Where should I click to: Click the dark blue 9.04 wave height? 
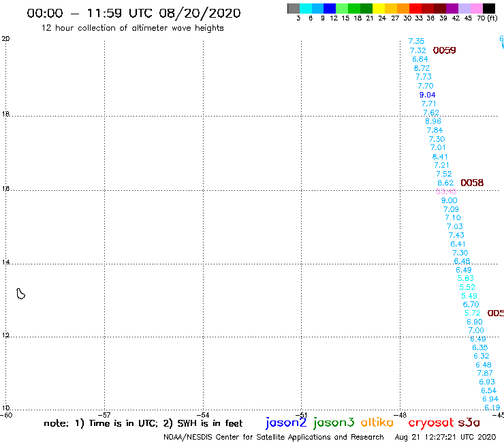(427, 95)
